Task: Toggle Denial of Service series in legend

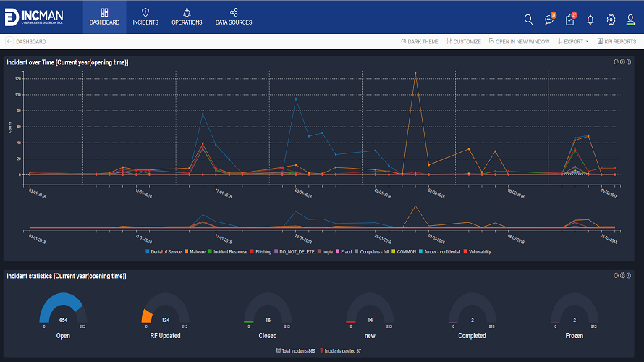Action: pos(164,252)
